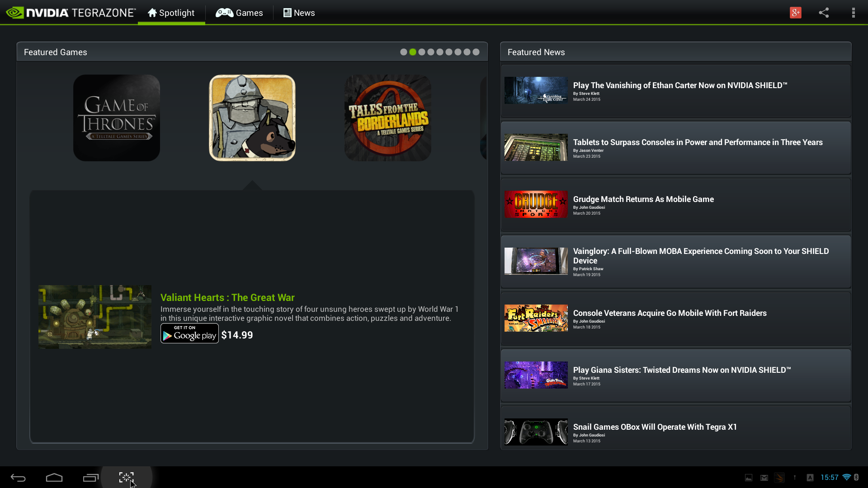Click the Google+ icon
The height and width of the screenshot is (488, 868).
796,13
